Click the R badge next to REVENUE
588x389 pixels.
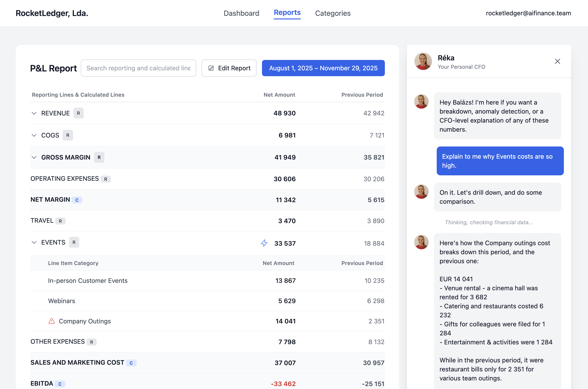[78, 113]
